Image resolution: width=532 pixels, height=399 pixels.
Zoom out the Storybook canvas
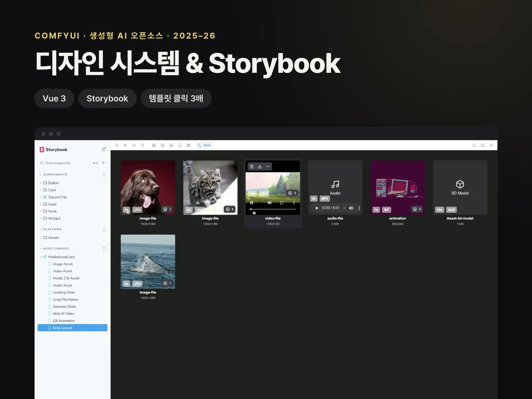click(x=134, y=145)
